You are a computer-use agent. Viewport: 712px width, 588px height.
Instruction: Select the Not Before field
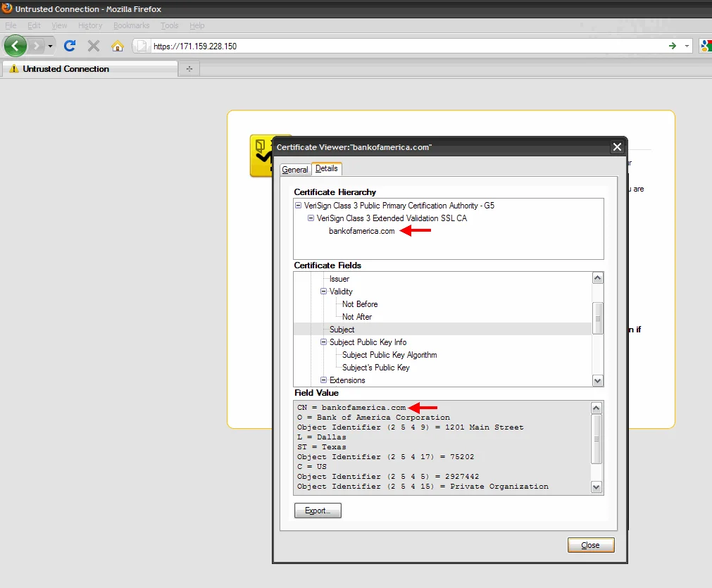pos(360,304)
